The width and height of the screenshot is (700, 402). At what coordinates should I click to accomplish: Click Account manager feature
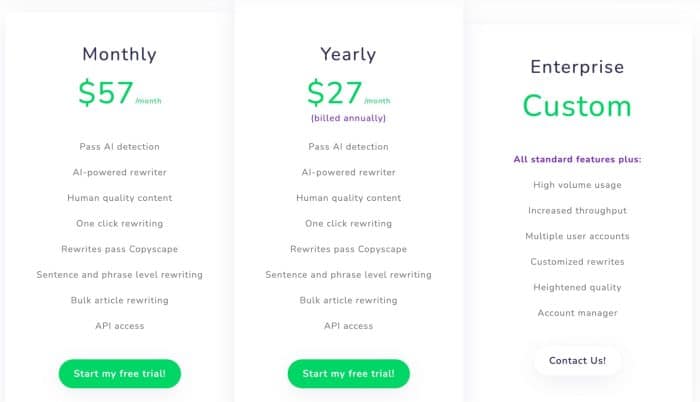(x=577, y=313)
